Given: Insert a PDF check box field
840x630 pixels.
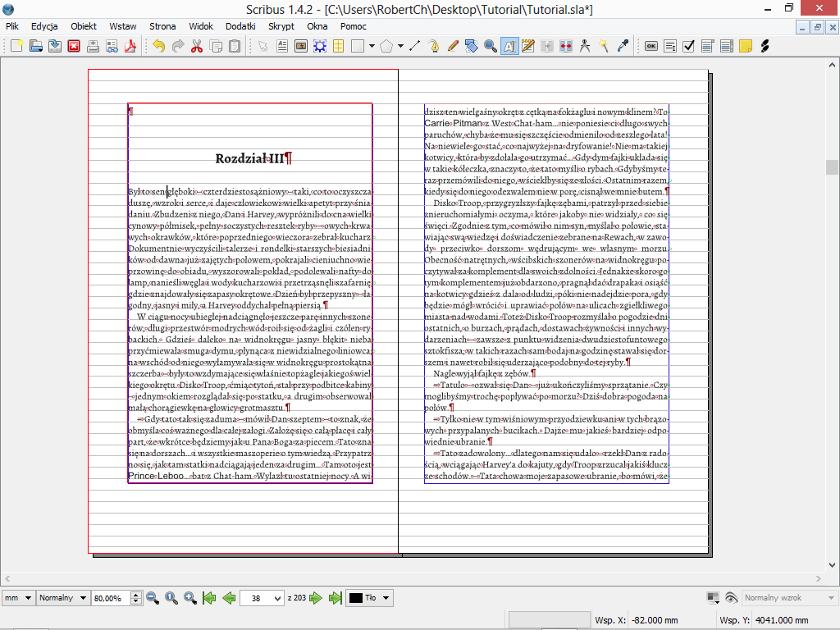Looking at the screenshot, I should tap(688, 46).
